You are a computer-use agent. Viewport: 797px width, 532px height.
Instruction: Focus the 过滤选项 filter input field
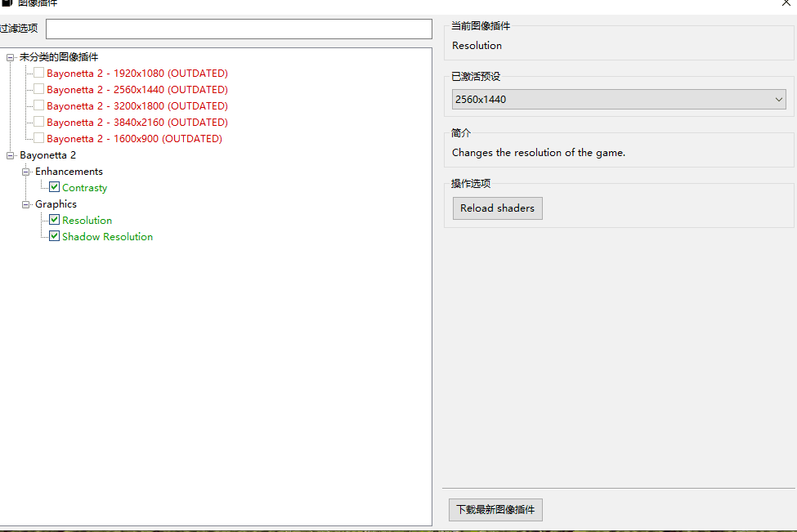pyautogui.click(x=239, y=29)
